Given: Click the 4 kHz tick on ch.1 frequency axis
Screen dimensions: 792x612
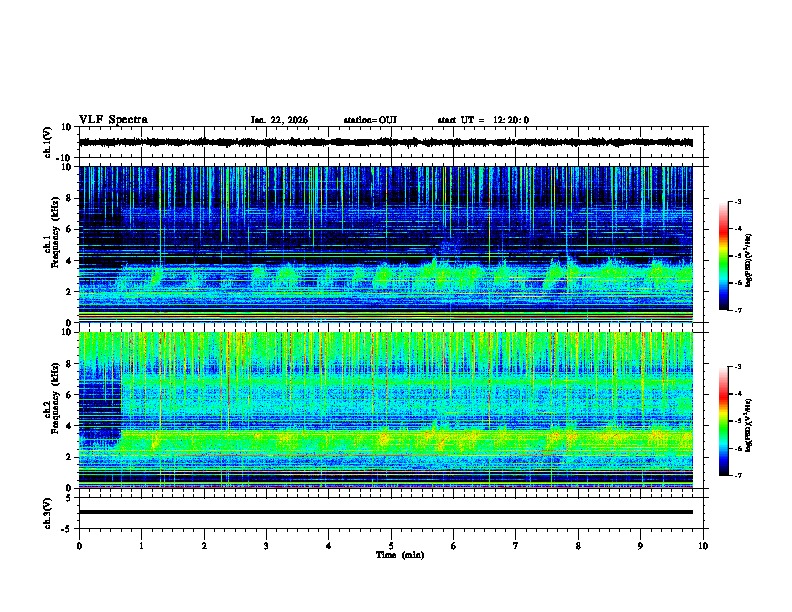Looking at the screenshot, I should [69, 261].
